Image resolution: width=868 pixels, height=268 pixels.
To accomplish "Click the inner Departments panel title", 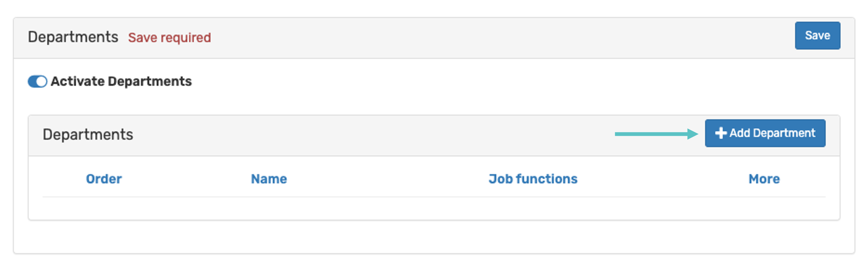I will pos(88,134).
